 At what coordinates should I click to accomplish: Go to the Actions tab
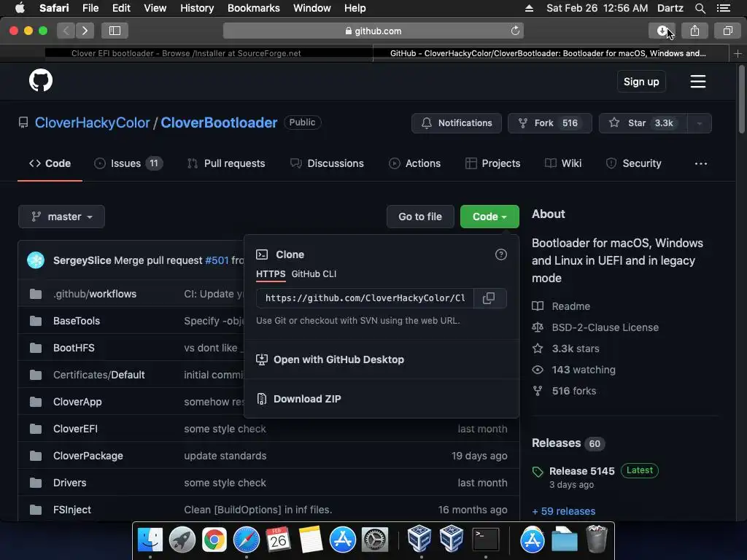click(x=414, y=163)
